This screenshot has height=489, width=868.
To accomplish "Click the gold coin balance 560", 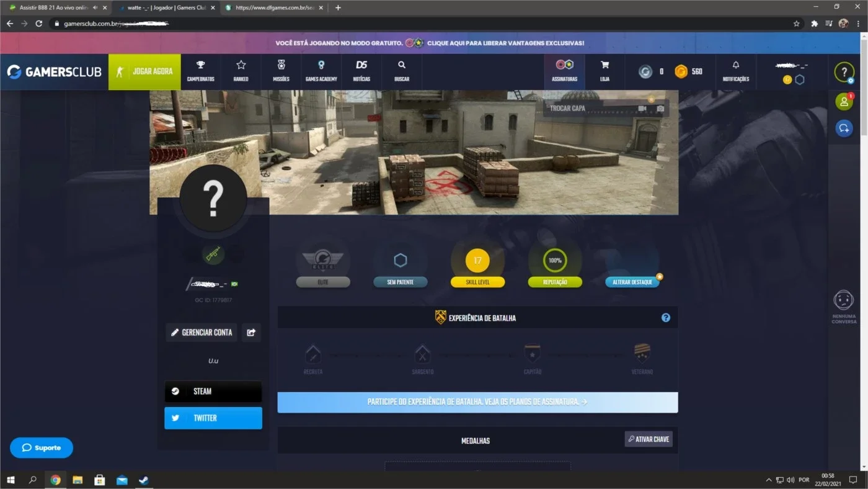I will [689, 72].
